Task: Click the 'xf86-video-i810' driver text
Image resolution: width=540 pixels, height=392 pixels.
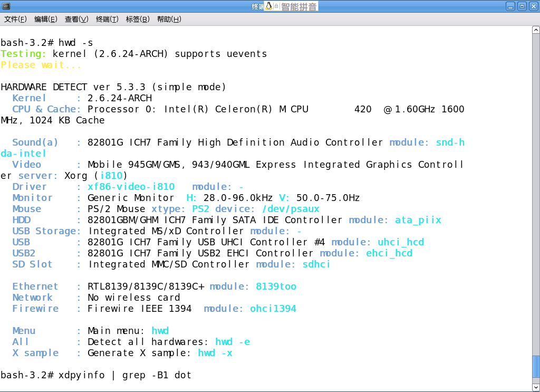Action: [x=131, y=186]
